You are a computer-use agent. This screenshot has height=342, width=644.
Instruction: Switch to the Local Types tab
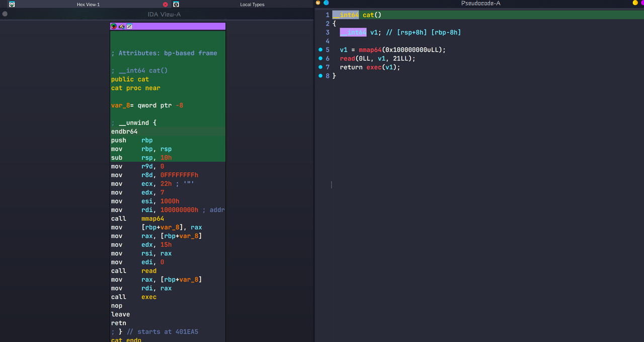point(252,4)
